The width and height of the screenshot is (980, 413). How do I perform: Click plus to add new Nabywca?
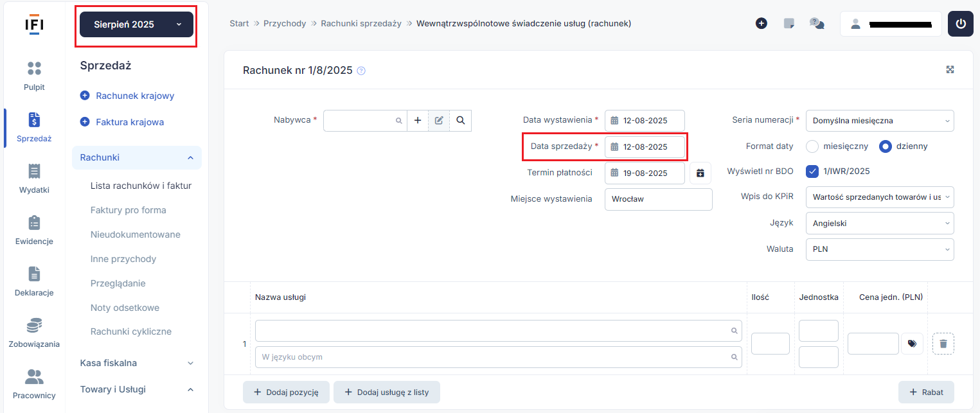point(418,120)
